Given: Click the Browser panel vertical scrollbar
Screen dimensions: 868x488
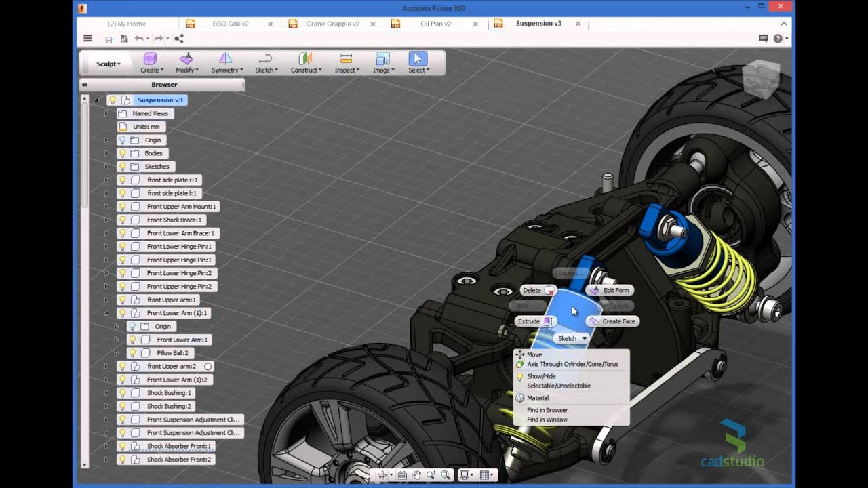Looking at the screenshot, I should (x=85, y=156).
